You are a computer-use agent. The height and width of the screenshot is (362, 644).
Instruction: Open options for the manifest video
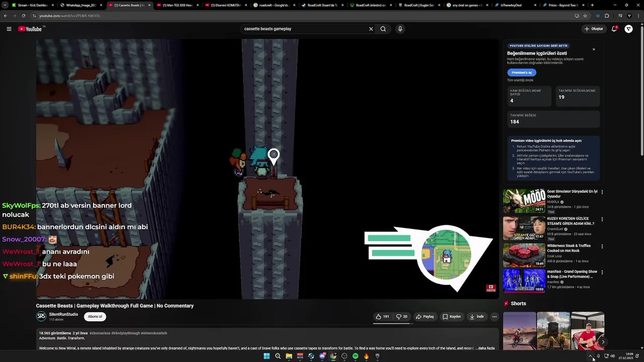click(x=602, y=273)
